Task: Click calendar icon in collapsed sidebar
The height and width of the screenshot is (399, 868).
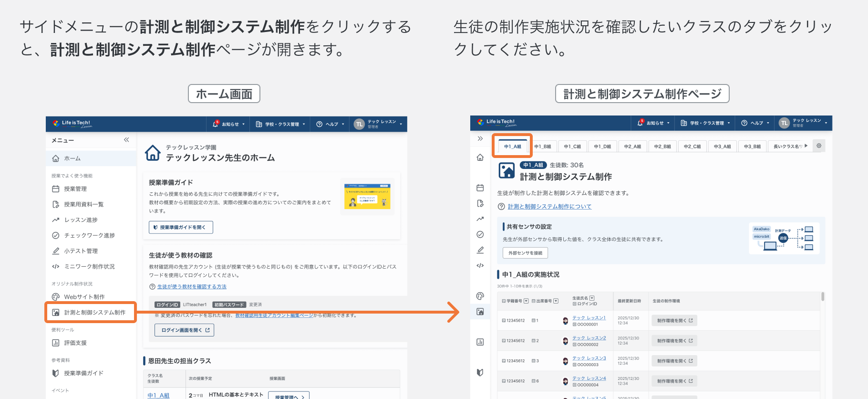Action: 480,188
